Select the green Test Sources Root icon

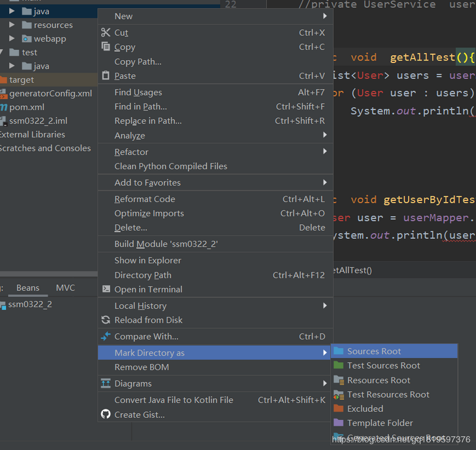(x=339, y=366)
